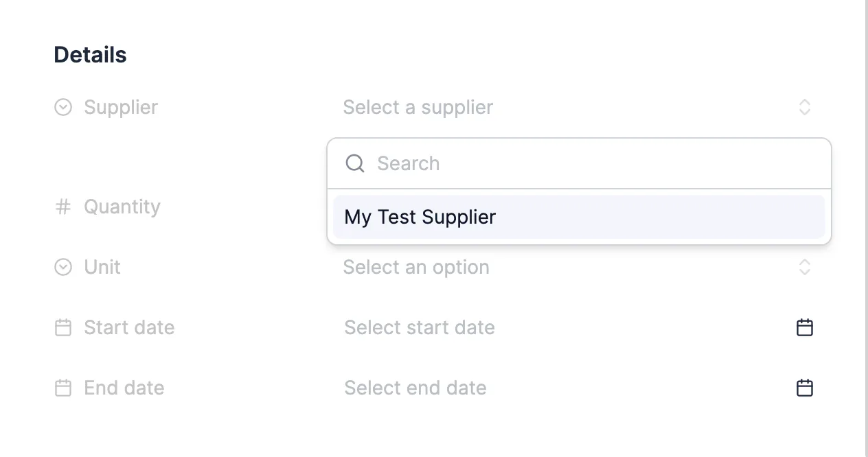Click the Supplier field label
Screen dimensions: 868x457
tap(121, 108)
